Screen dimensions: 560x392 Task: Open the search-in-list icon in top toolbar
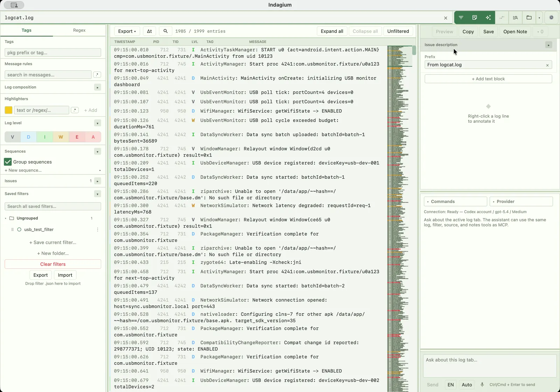[515, 17]
